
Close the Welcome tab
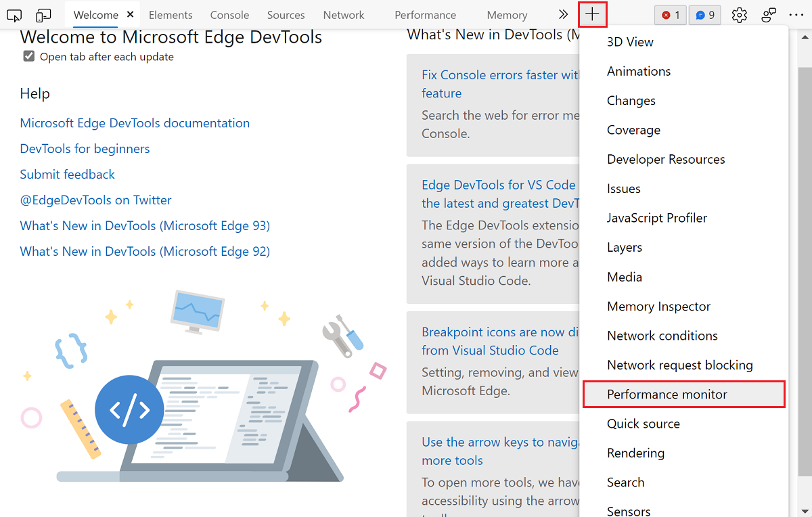coord(131,14)
